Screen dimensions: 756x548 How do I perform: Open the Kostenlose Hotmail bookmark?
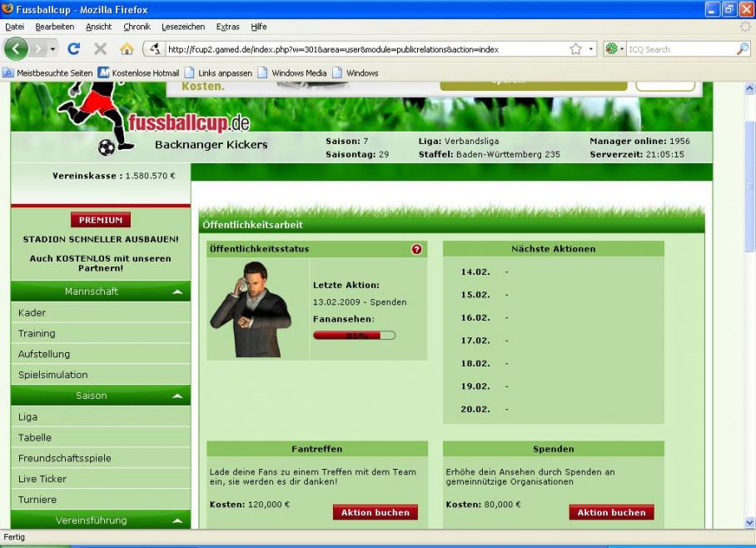coord(138,73)
